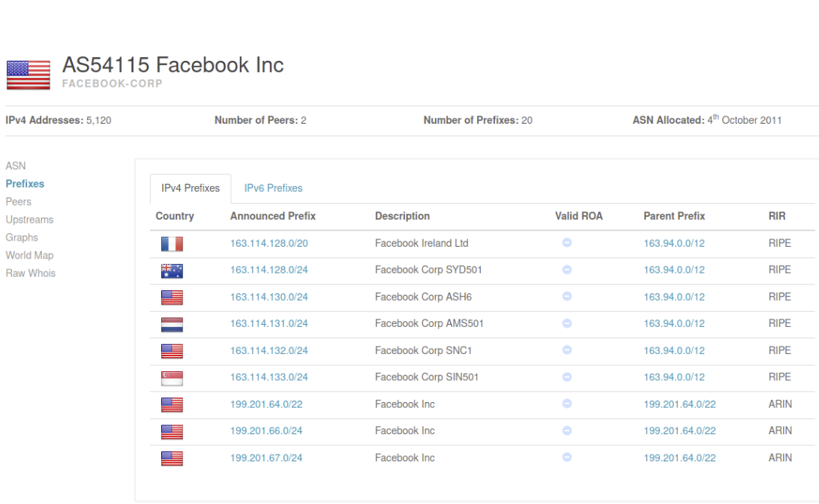Open announced prefix 163.114.128.0/20
This screenshot has height=504, width=819.
[269, 244]
